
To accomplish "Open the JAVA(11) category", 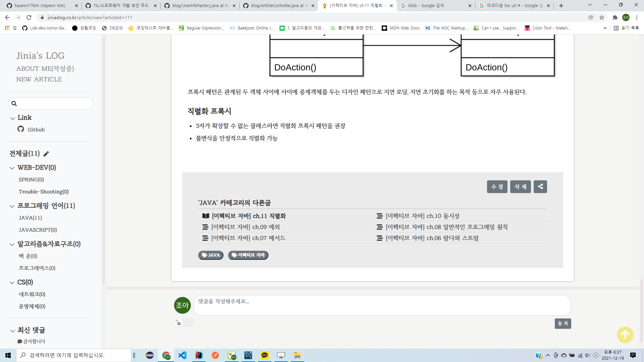I will coord(30,218).
